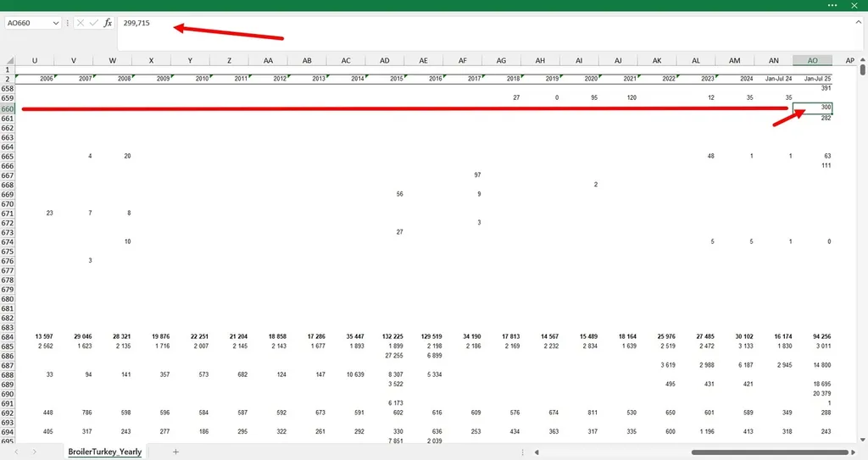Click the formula bar resize handle dots

pyautogui.click(x=68, y=23)
